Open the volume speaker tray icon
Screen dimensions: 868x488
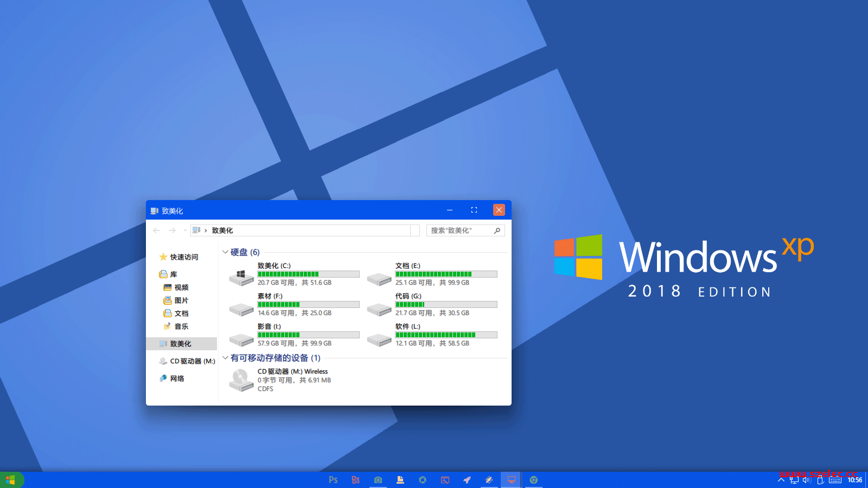coord(807,480)
